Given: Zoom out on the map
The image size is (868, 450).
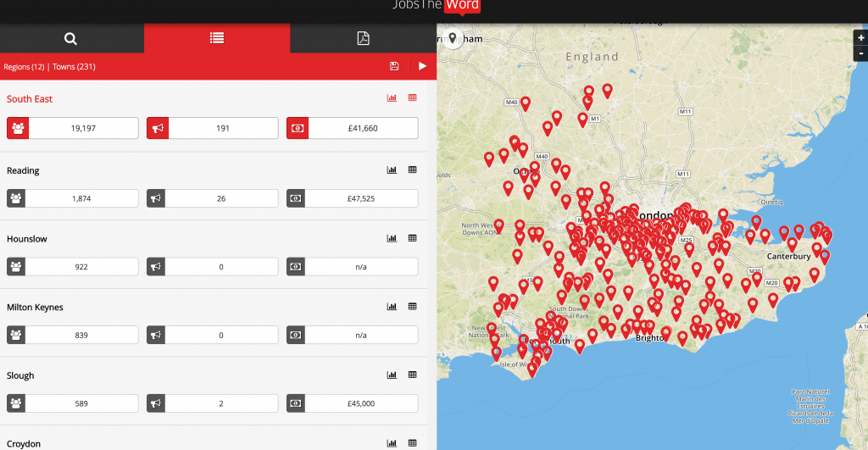Looking at the screenshot, I should 861,53.
